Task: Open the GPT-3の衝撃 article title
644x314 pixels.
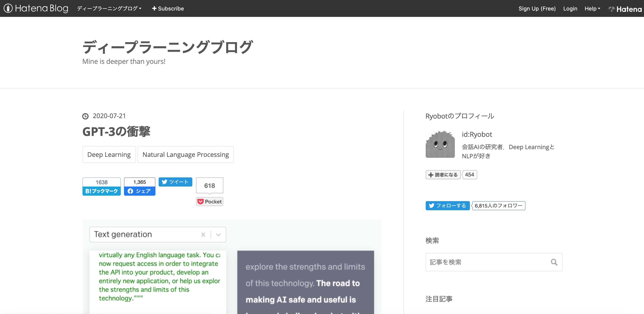Action: point(116,131)
